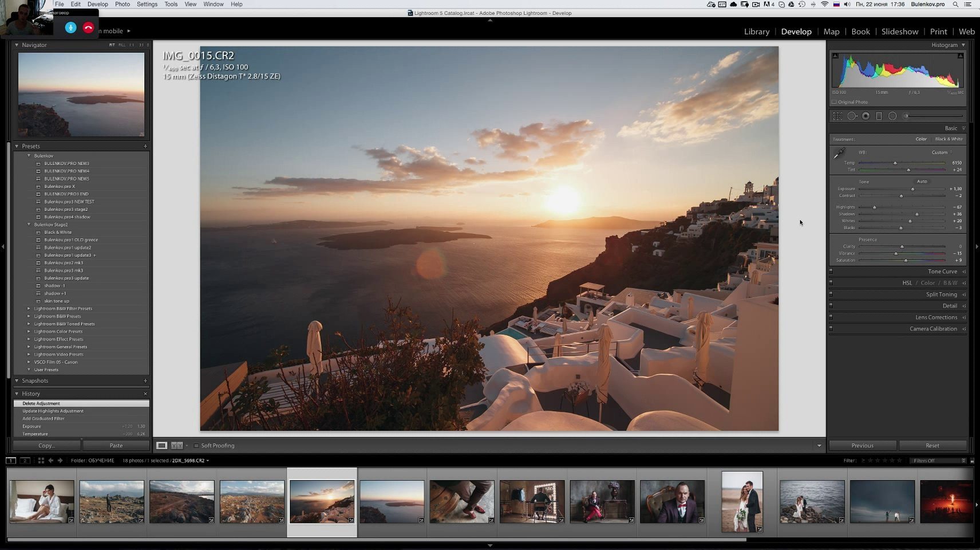Open the Settings menu

point(147,4)
